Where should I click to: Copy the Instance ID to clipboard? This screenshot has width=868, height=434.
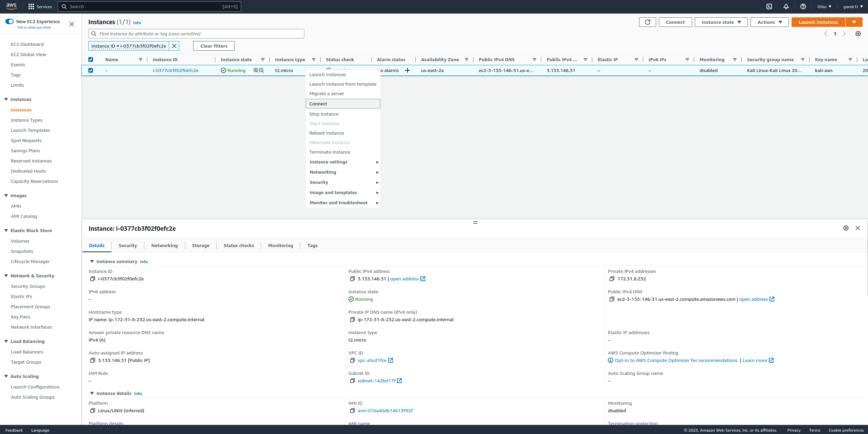[x=92, y=279]
